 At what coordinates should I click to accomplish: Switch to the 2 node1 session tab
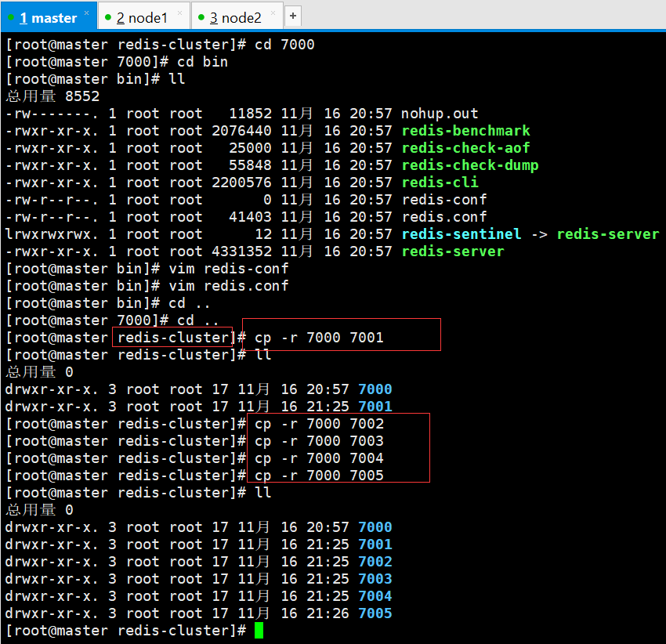(x=143, y=18)
